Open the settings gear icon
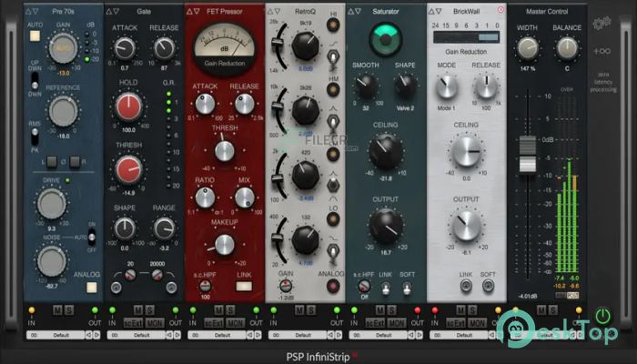This screenshot has width=637, height=364. (x=602, y=24)
